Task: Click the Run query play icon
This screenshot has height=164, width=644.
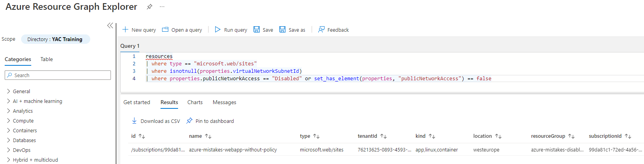Action: 218,29
